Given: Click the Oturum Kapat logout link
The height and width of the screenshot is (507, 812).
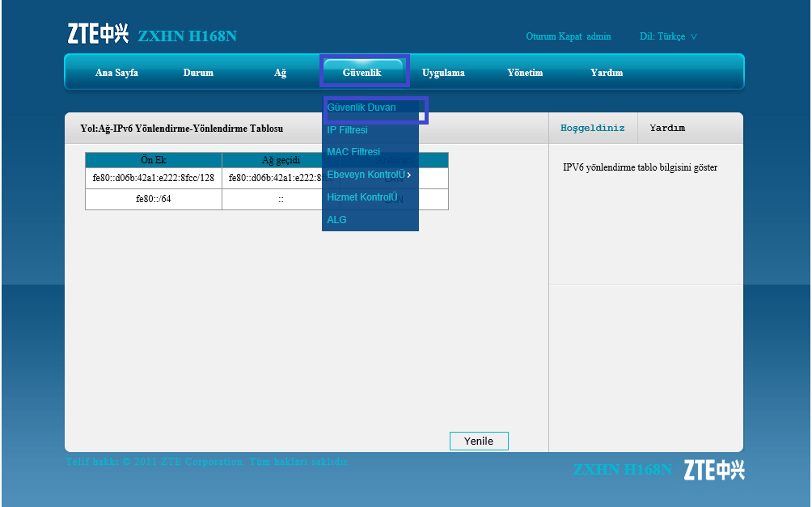Looking at the screenshot, I should coord(554,36).
